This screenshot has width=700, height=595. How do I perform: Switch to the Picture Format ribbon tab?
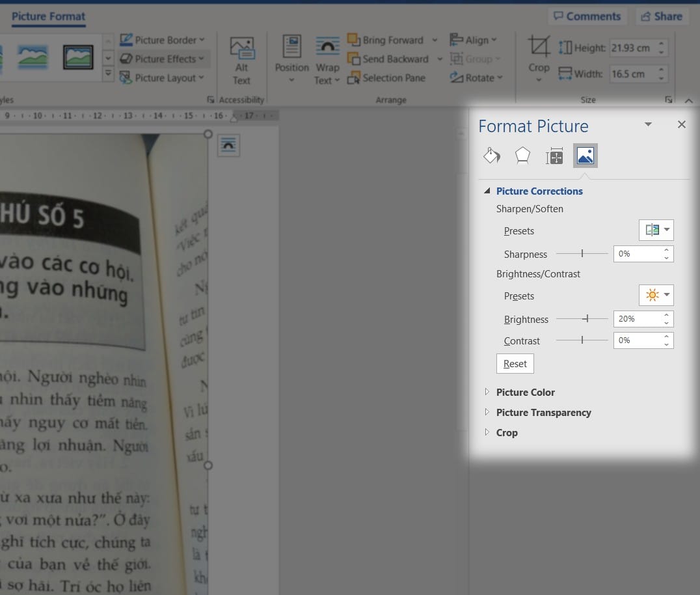click(48, 16)
